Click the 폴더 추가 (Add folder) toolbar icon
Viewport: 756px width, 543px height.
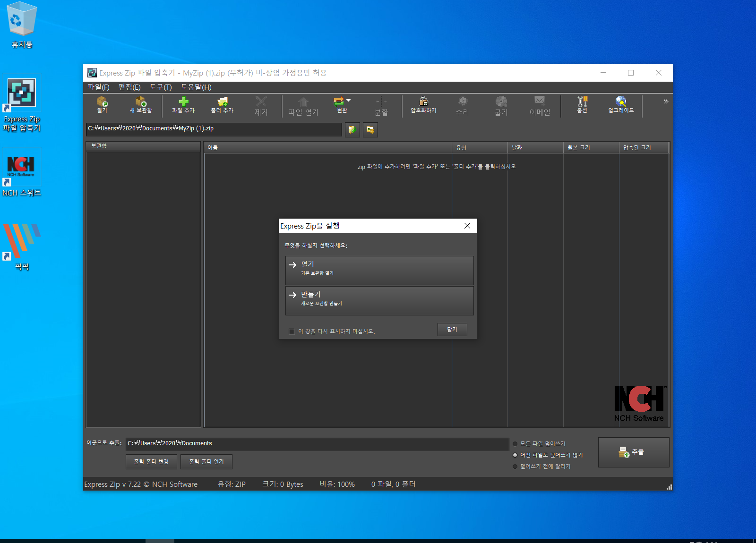pos(222,105)
